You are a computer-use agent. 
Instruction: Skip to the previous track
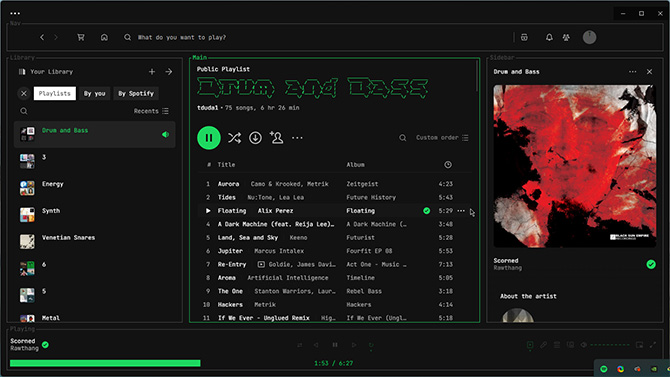click(x=316, y=345)
